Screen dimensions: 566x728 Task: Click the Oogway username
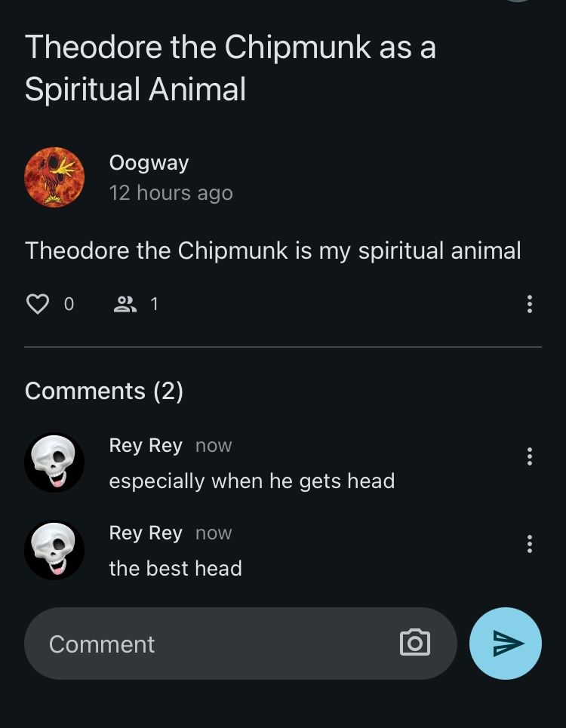tap(149, 162)
